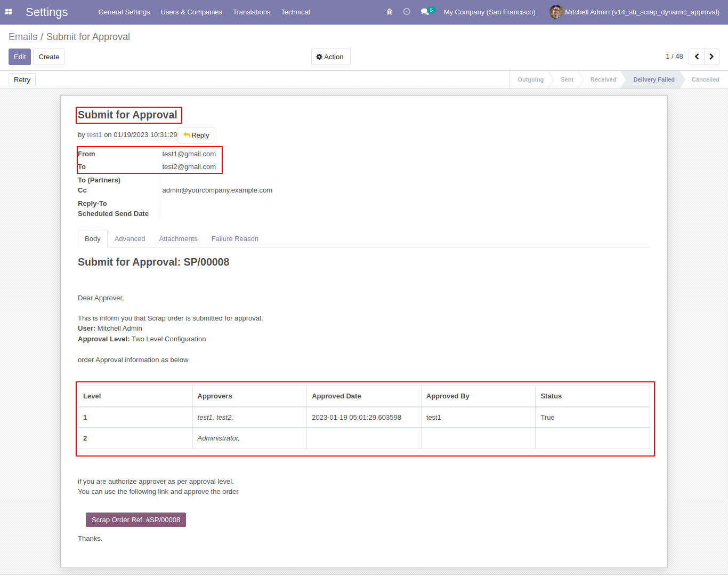Select the Delivery Failed status stage

pyautogui.click(x=654, y=79)
